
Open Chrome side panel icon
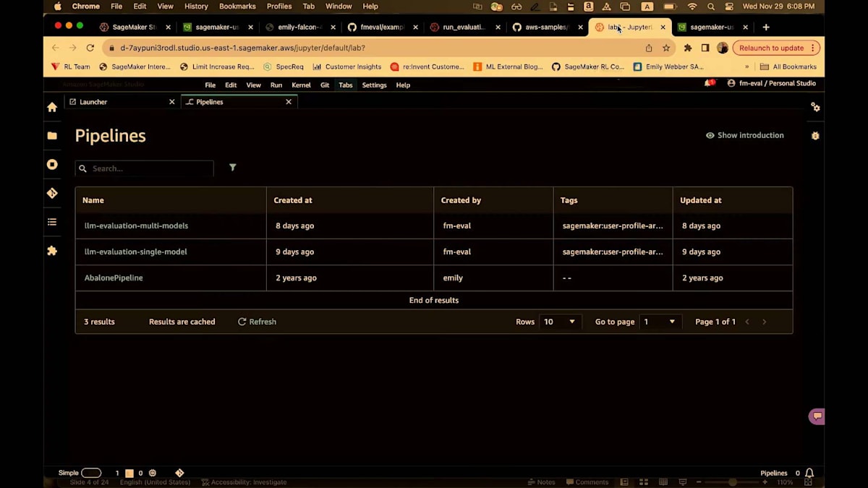tap(705, 48)
